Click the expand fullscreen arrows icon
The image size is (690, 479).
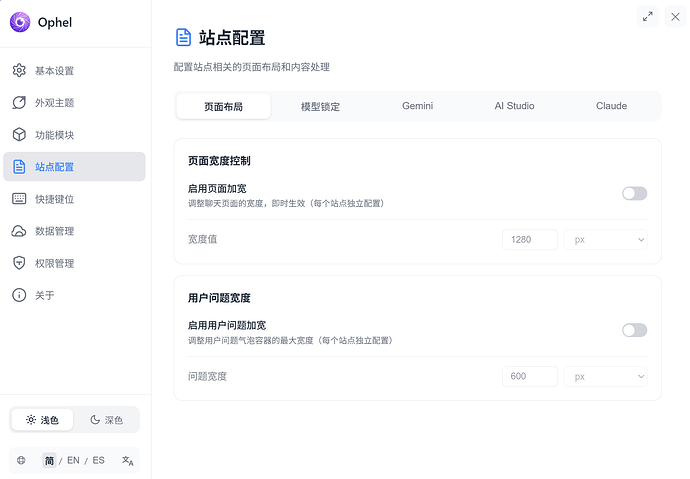coord(648,16)
